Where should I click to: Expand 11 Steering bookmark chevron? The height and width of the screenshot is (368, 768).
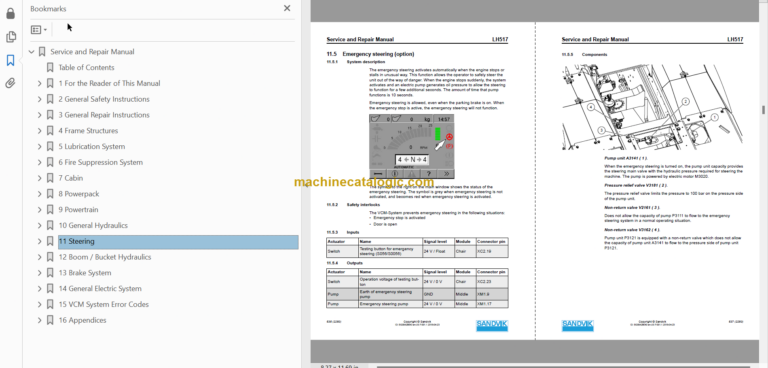[x=40, y=241]
